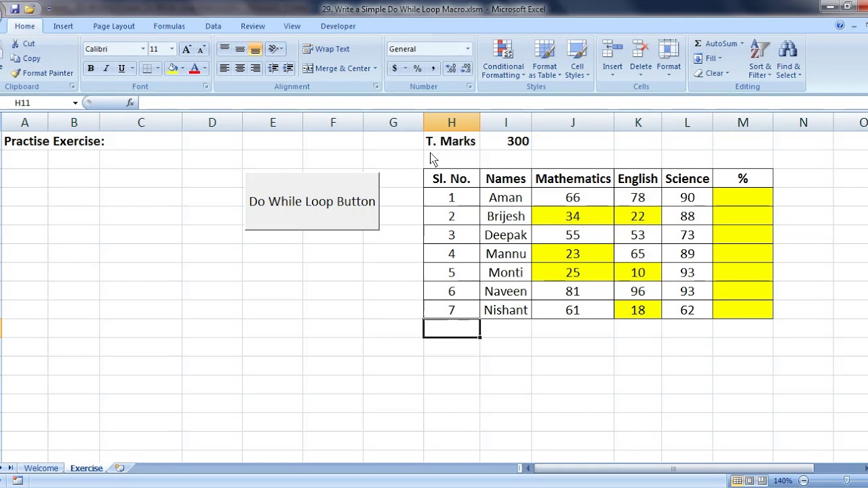The width and height of the screenshot is (868, 488).
Task: Open the Page Layout ribbon tab
Action: coord(114,26)
